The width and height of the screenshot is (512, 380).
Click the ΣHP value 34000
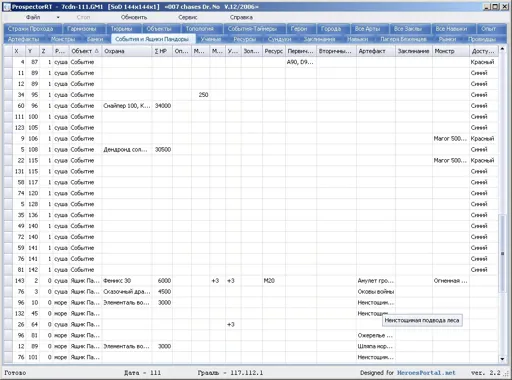(x=163, y=106)
